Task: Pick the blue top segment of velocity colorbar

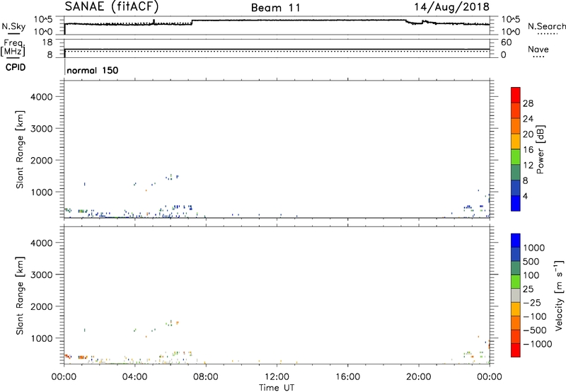Action: [516, 241]
